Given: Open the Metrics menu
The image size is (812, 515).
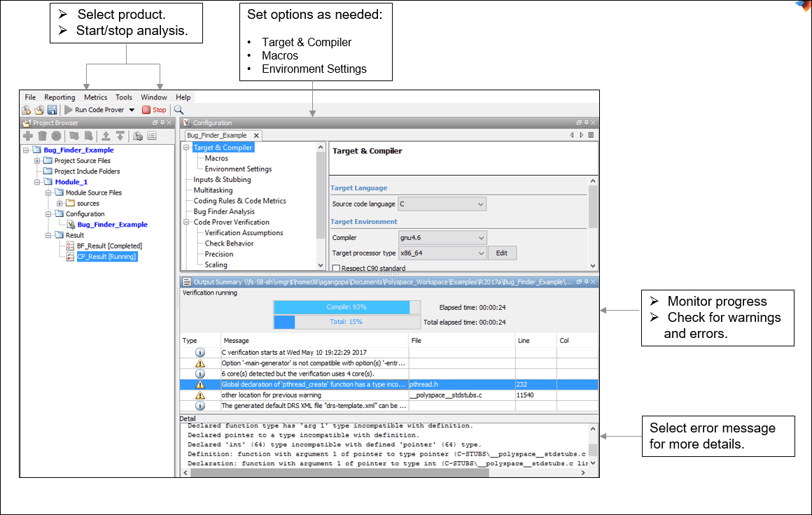Looking at the screenshot, I should click(x=95, y=97).
